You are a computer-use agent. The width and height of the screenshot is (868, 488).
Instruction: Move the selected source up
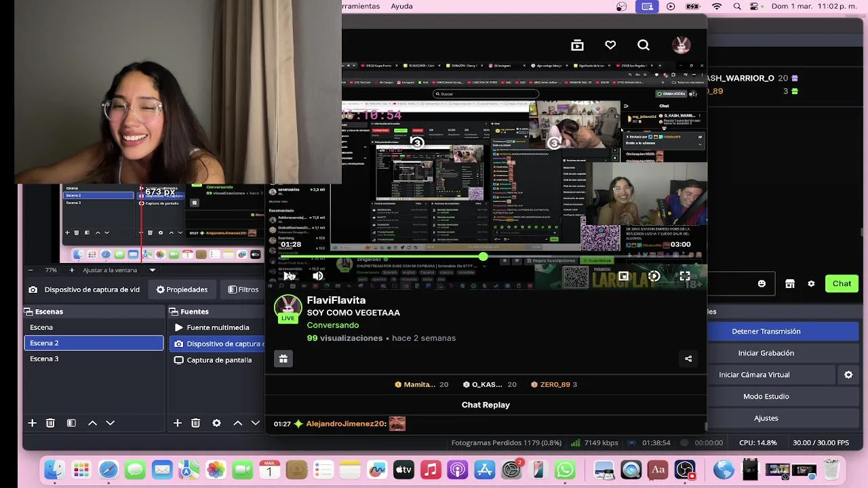pos(238,423)
